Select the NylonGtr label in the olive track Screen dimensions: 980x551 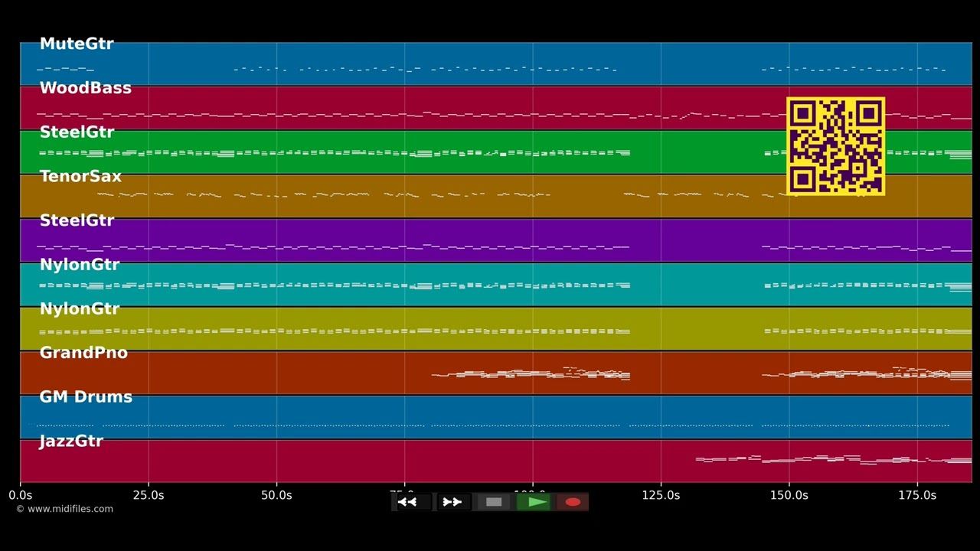(80, 309)
